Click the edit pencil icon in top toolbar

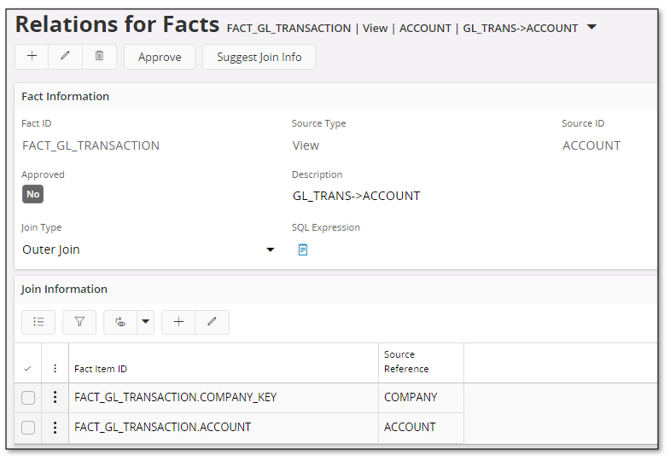(x=65, y=57)
